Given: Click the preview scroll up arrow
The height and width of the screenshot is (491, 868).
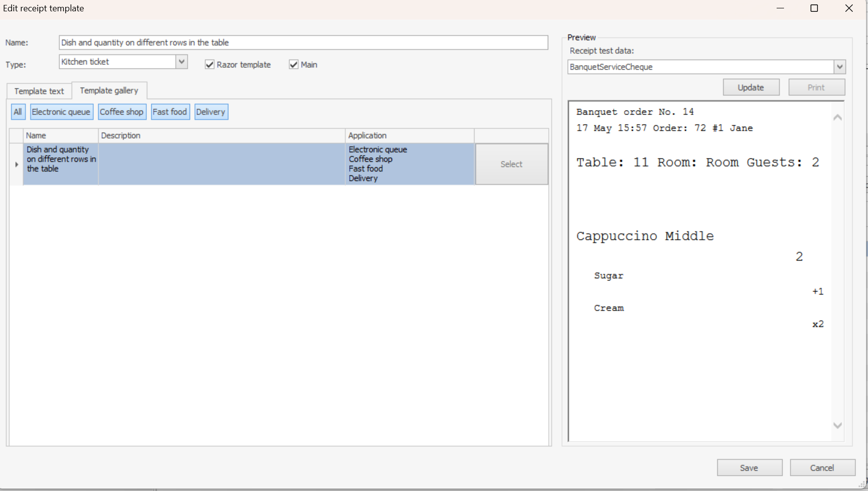Looking at the screenshot, I should click(838, 117).
